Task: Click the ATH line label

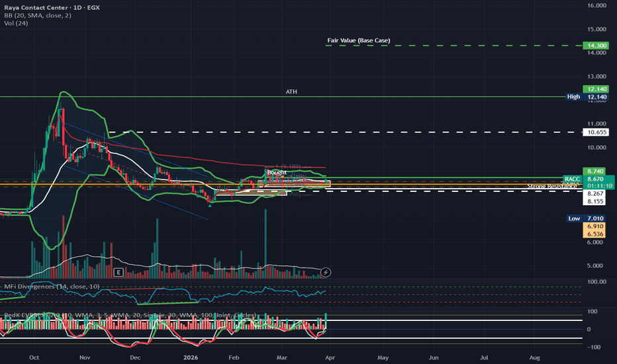Action: 291,92
